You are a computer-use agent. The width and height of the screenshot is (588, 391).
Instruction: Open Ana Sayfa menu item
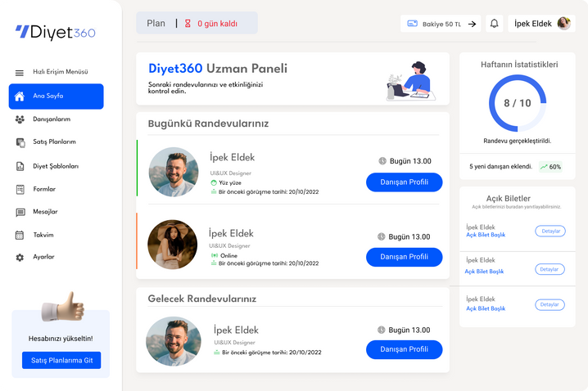(x=57, y=97)
